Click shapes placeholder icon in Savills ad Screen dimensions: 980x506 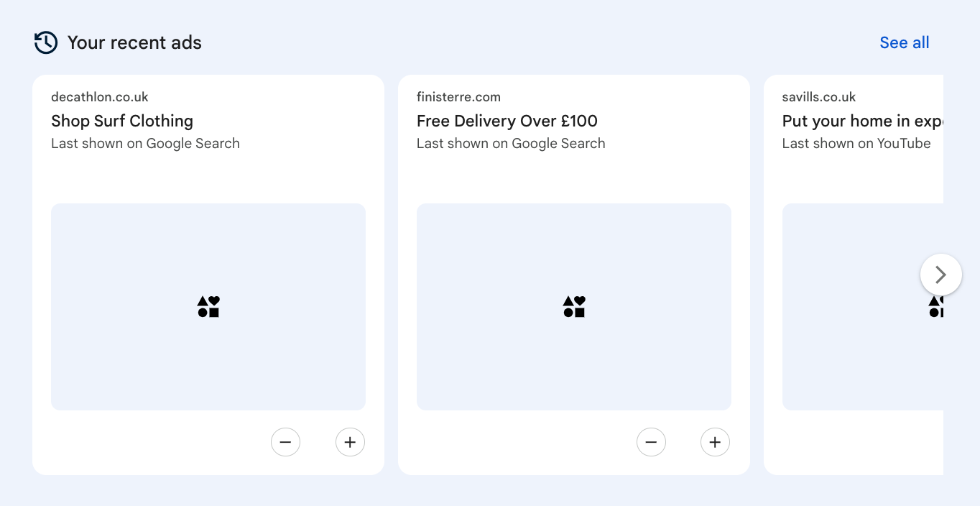[x=936, y=307]
